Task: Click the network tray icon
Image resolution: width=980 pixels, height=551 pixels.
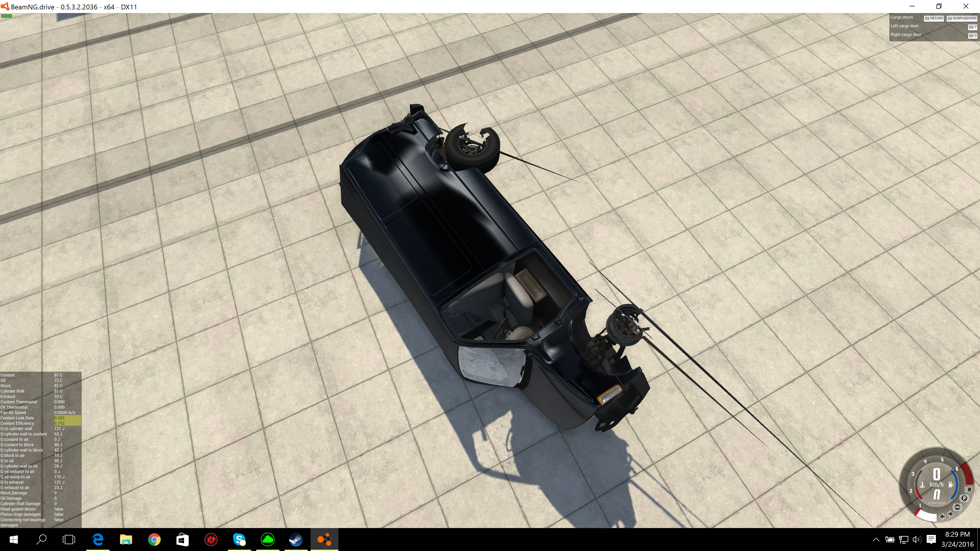Action: 903,539
